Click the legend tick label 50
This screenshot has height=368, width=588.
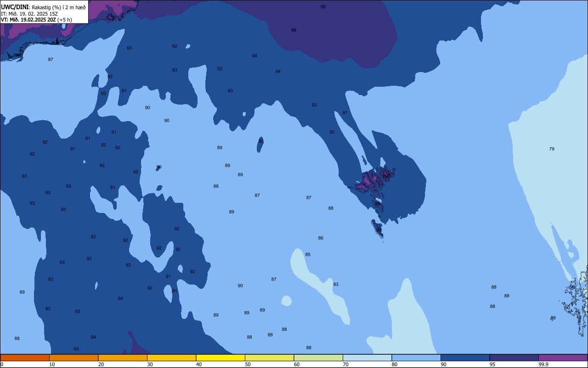coord(248,364)
